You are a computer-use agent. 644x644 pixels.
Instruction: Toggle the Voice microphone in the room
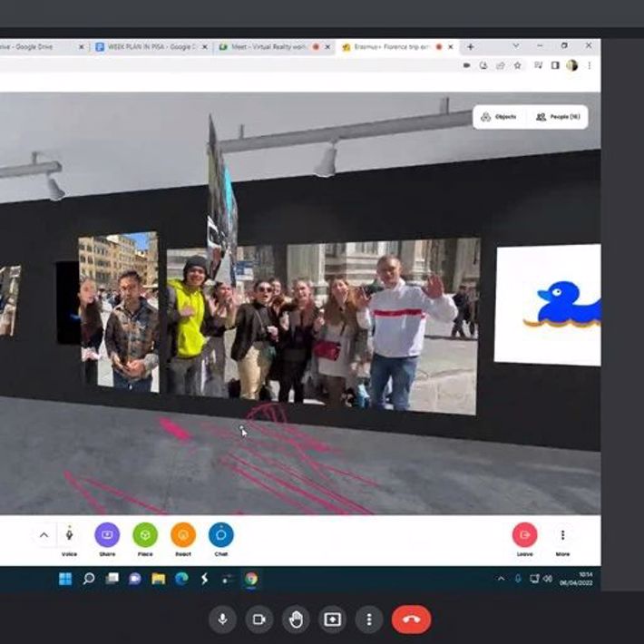pyautogui.click(x=69, y=535)
